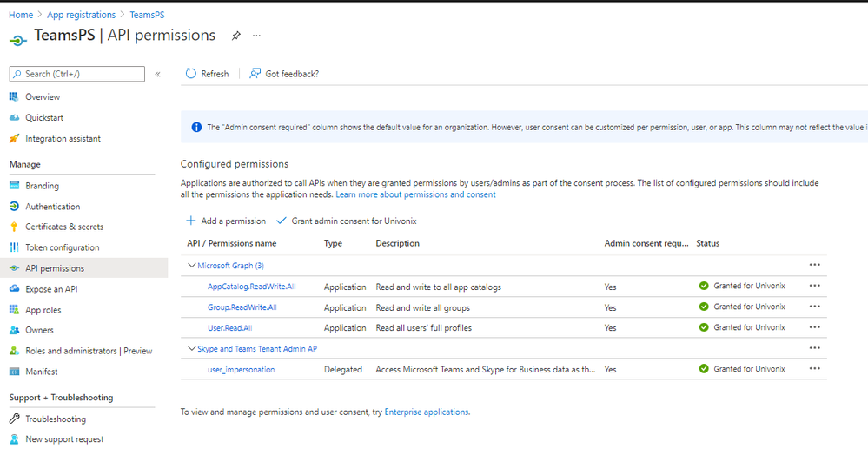Collapse the sidebar with the double chevron
The image size is (868, 468).
point(158,74)
